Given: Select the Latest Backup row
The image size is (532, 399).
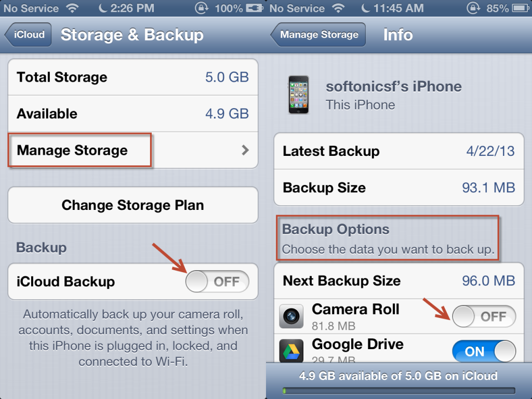Looking at the screenshot, I should (398, 151).
